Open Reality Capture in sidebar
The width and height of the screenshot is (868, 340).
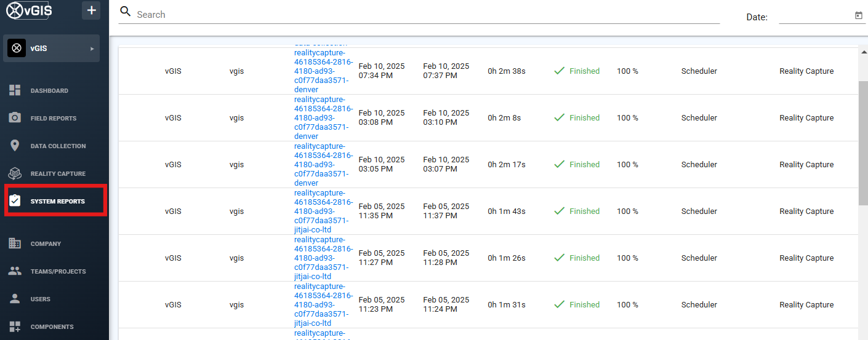pyautogui.click(x=58, y=173)
